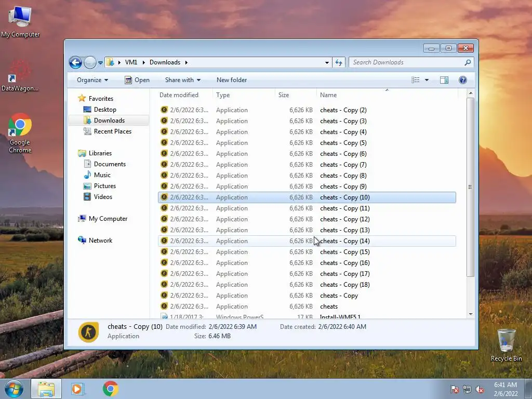Change your view using views icon
This screenshot has width=532, height=399.
click(416, 80)
